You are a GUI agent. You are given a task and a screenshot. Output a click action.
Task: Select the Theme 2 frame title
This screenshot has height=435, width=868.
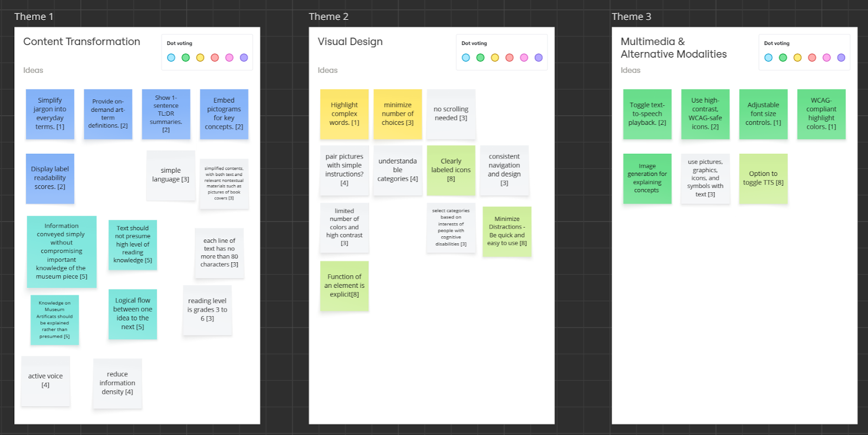328,17
